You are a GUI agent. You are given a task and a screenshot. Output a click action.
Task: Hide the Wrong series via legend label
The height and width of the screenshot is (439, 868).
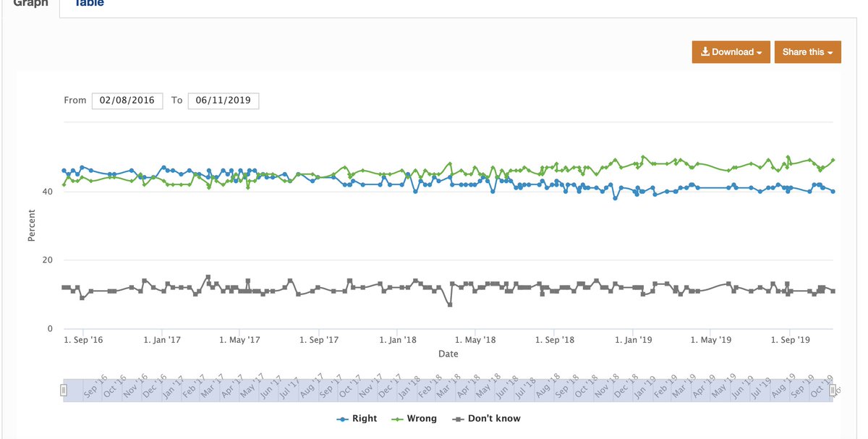click(422, 419)
